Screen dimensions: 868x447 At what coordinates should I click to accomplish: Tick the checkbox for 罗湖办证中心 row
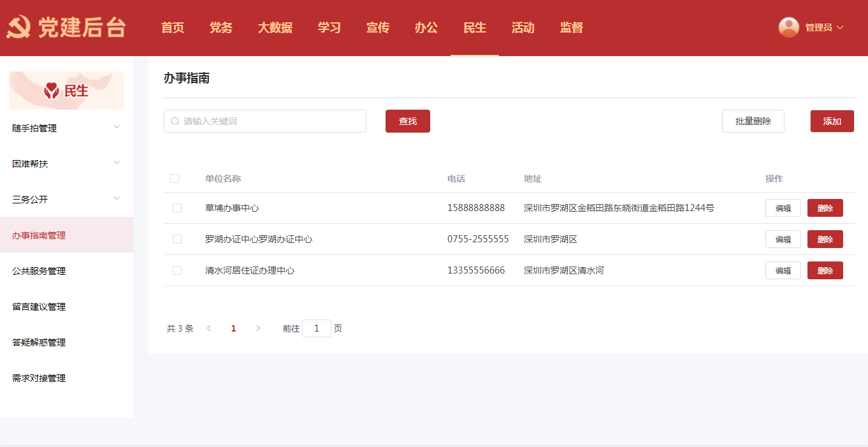click(177, 239)
